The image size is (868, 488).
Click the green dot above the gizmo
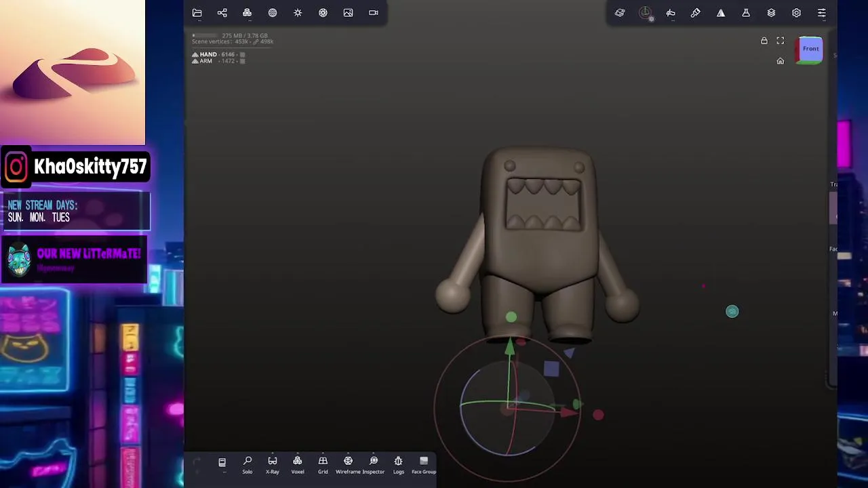511,317
